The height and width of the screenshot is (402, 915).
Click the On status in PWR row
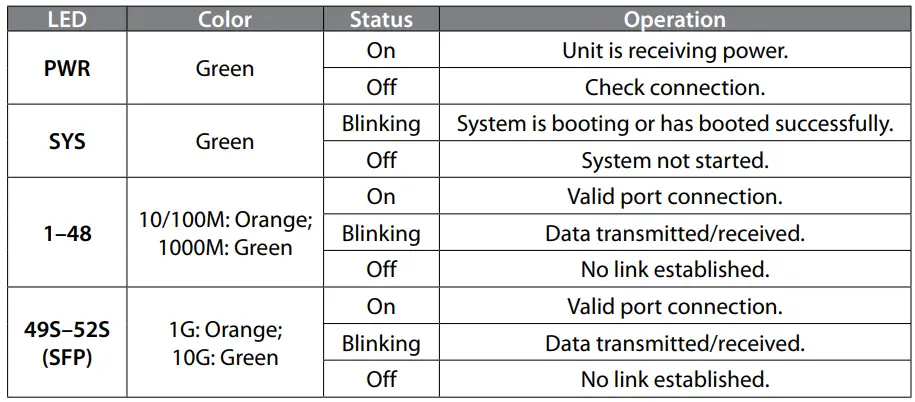(381, 51)
